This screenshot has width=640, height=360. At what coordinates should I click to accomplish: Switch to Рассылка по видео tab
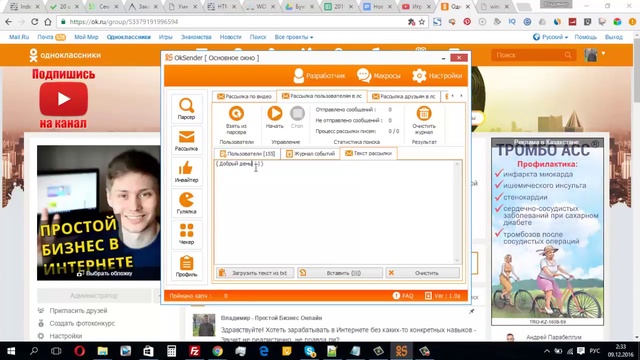(244, 96)
